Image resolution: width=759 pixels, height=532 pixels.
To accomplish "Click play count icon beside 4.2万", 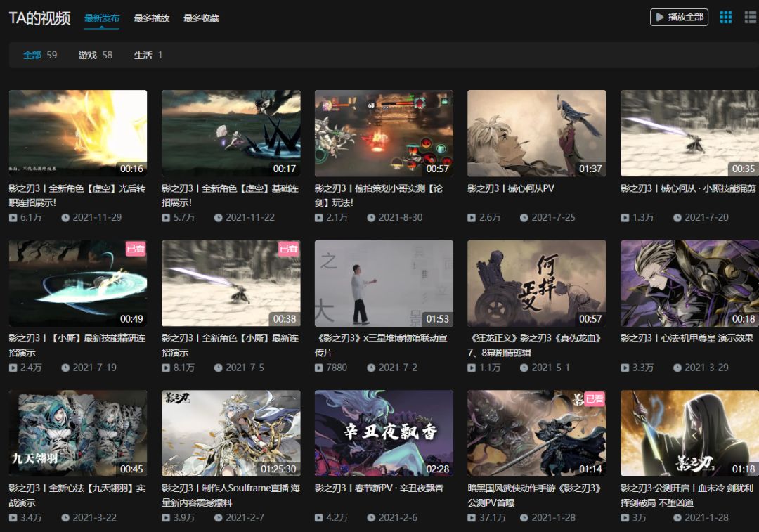I will point(319,518).
